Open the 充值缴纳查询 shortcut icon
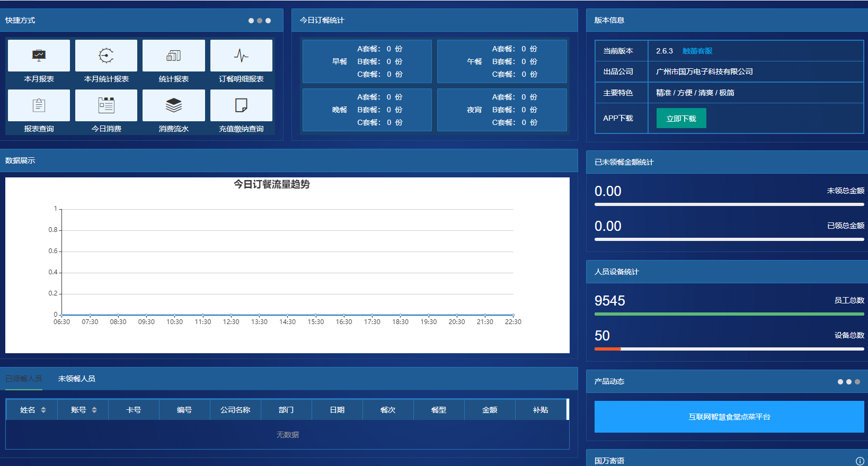 coord(241,105)
